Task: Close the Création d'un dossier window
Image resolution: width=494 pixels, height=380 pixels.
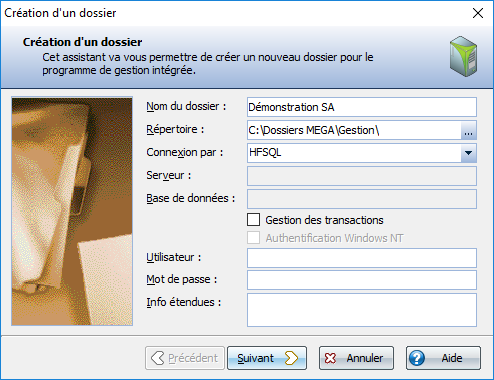Action: [478, 13]
